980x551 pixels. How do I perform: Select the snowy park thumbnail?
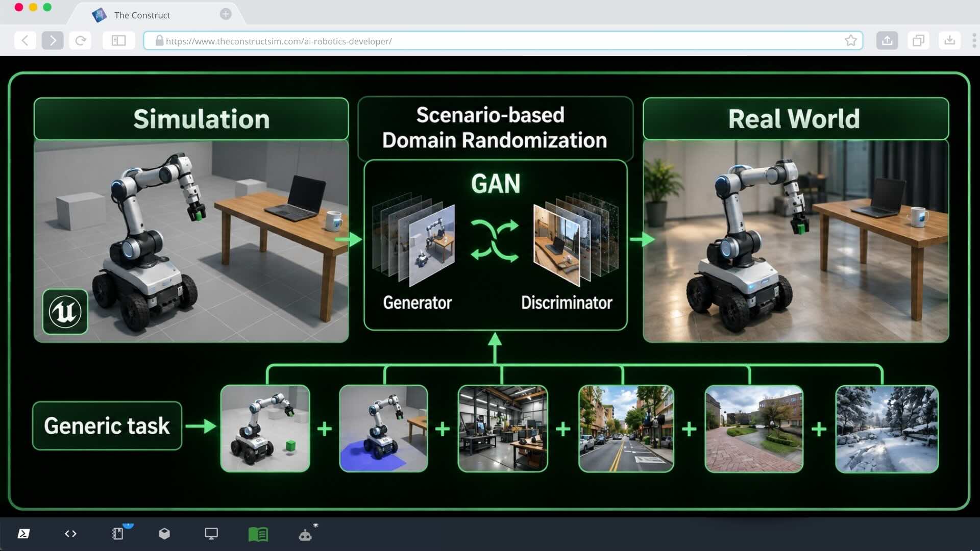887,429
